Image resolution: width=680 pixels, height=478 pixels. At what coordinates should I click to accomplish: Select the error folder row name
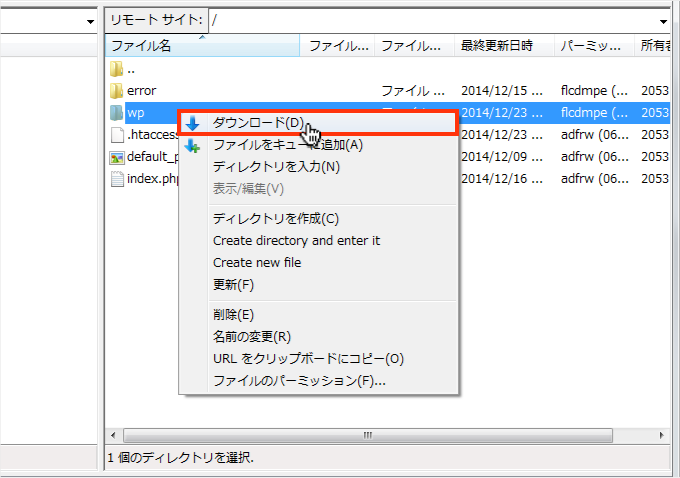(x=141, y=91)
